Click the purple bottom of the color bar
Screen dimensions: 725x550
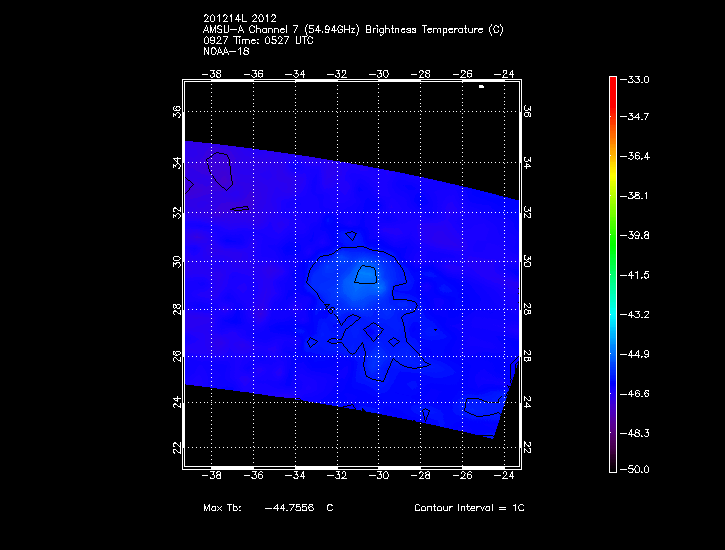(x=612, y=455)
